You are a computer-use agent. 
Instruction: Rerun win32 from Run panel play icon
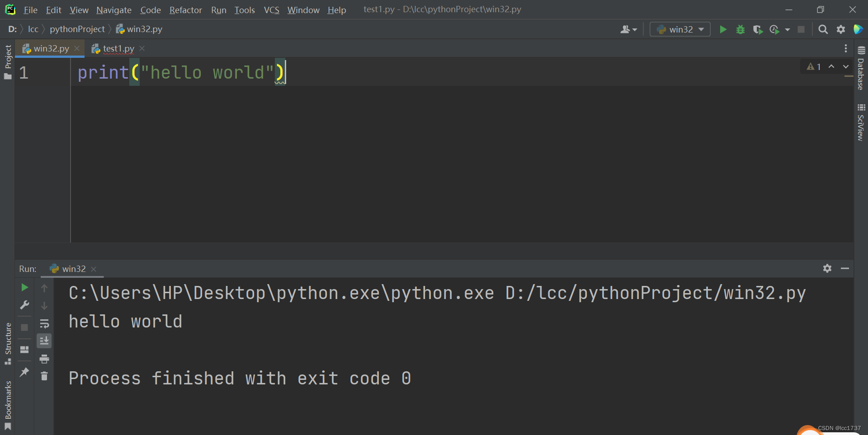(24, 287)
